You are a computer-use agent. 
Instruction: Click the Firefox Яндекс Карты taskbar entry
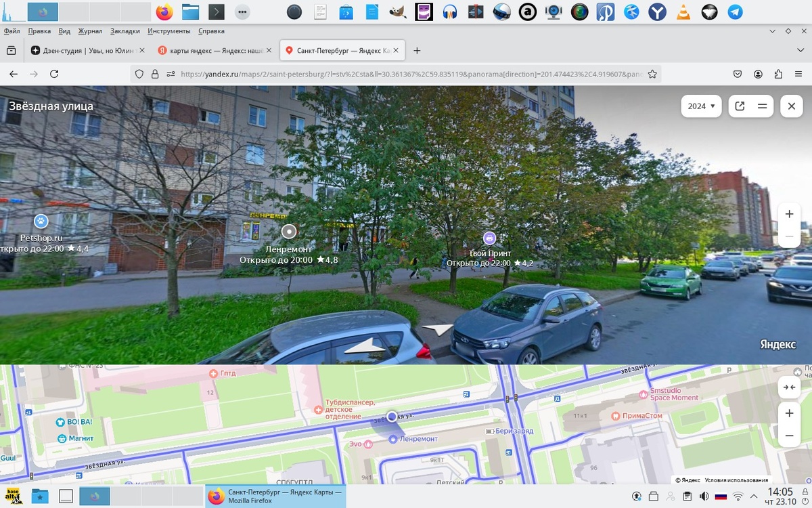pos(275,496)
